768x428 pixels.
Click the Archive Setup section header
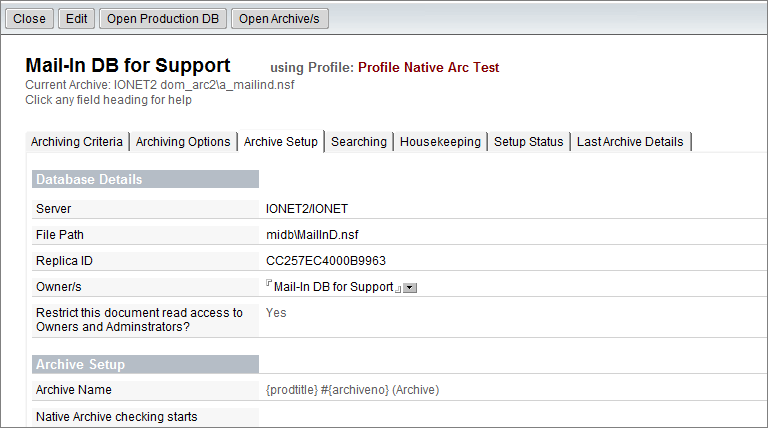click(x=145, y=364)
